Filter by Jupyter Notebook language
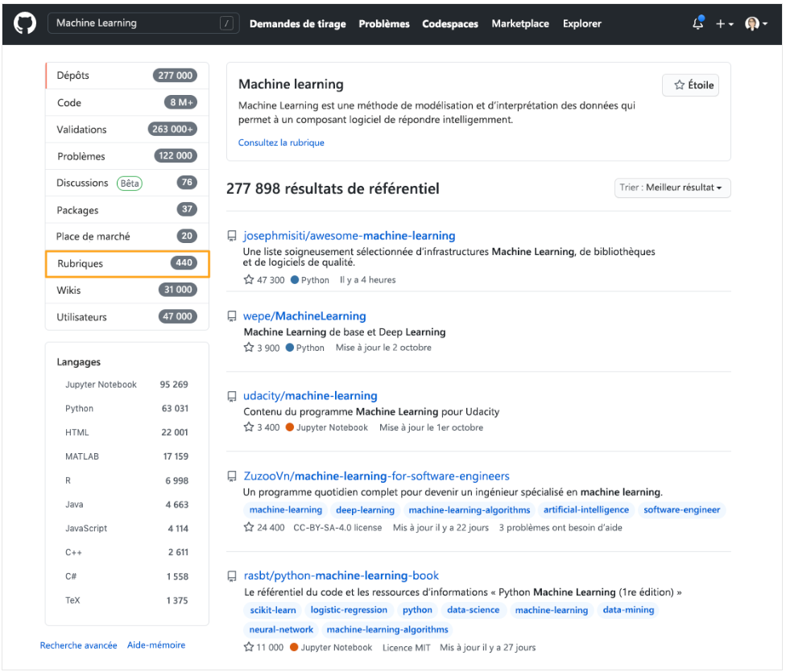 (x=101, y=385)
